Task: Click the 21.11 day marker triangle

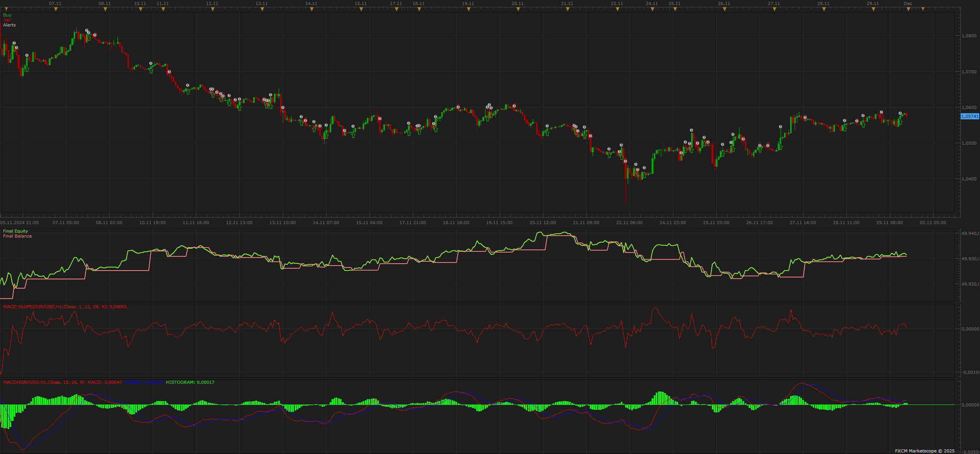Action: click(568, 9)
